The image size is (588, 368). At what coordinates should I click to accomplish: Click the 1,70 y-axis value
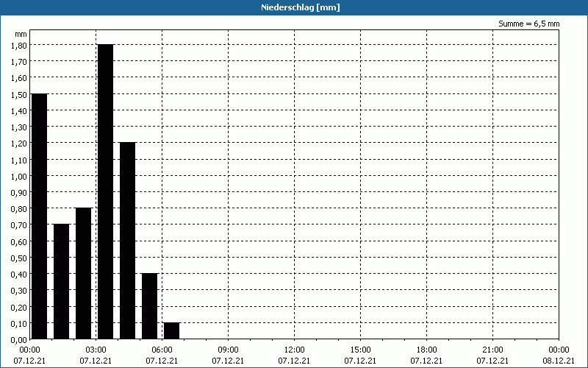point(19,62)
